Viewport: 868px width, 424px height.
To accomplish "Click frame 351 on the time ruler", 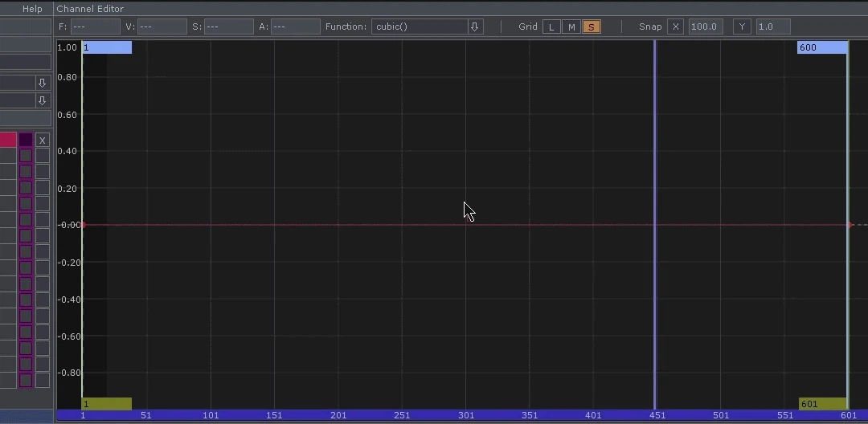I will coord(530,416).
